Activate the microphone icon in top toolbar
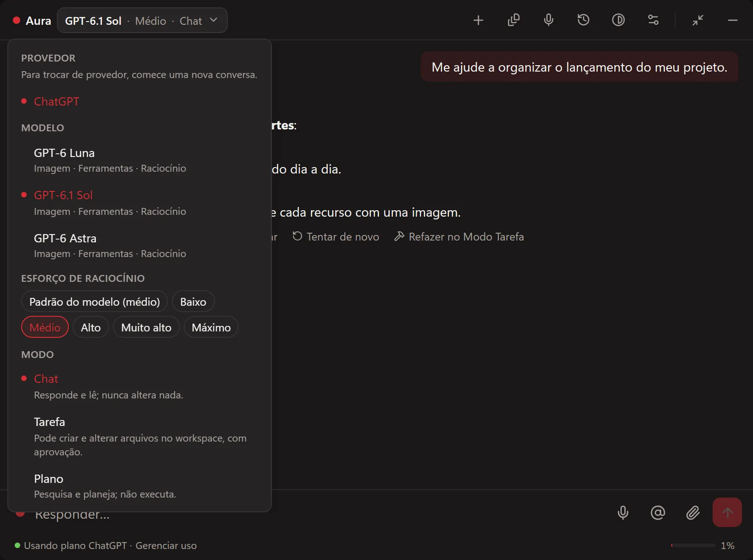 click(x=548, y=20)
